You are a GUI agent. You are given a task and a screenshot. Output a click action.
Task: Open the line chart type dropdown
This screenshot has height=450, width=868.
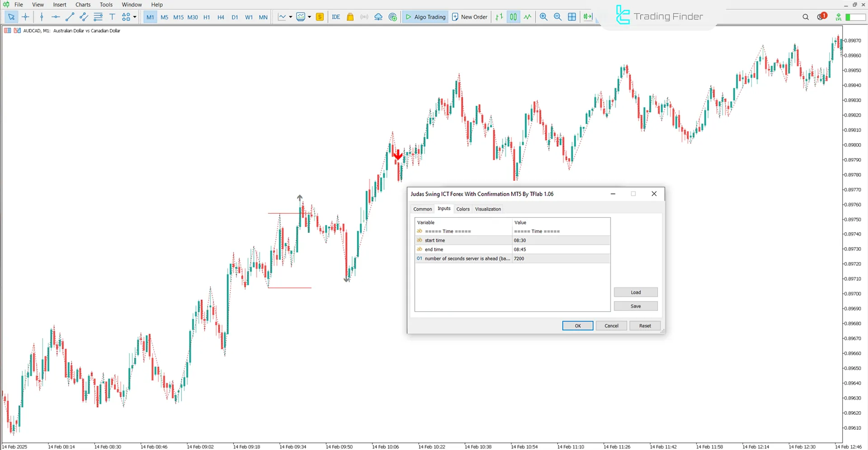(290, 17)
